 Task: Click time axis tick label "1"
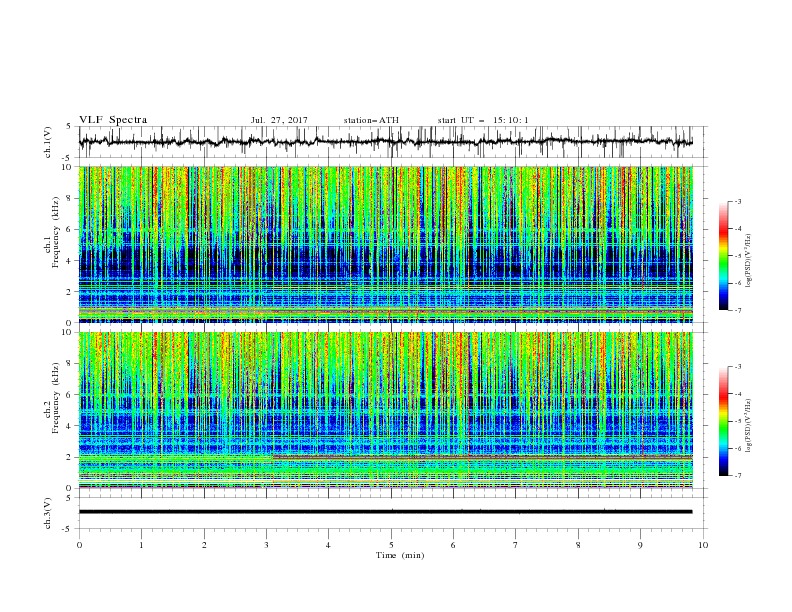coord(141,545)
